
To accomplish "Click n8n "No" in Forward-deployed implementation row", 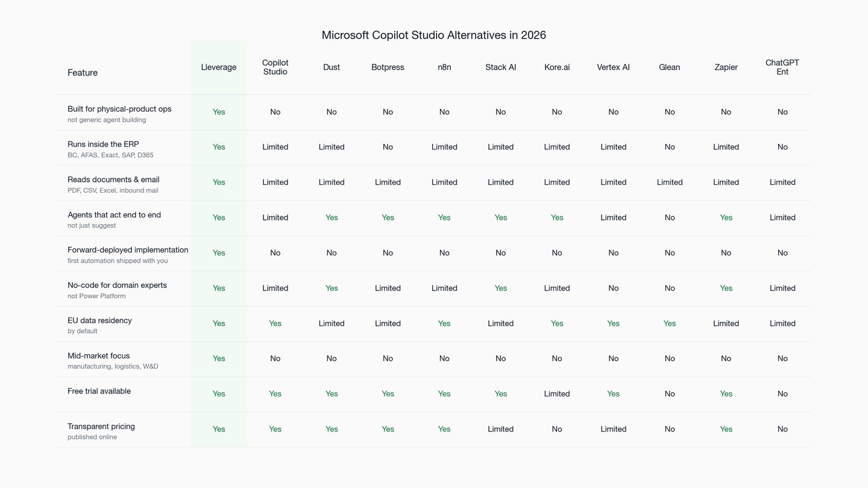I will pos(444,253).
